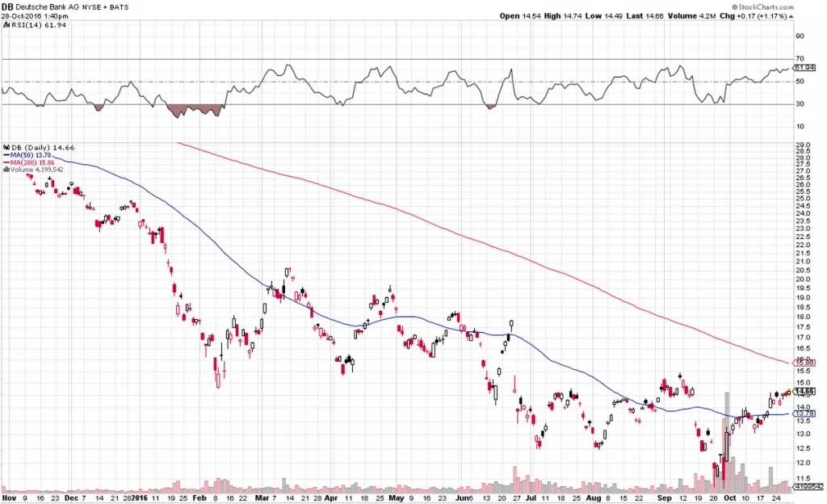The image size is (827, 504).
Task: Click the 'NYSE + BATS' exchange label
Action: pyautogui.click(x=106, y=7)
